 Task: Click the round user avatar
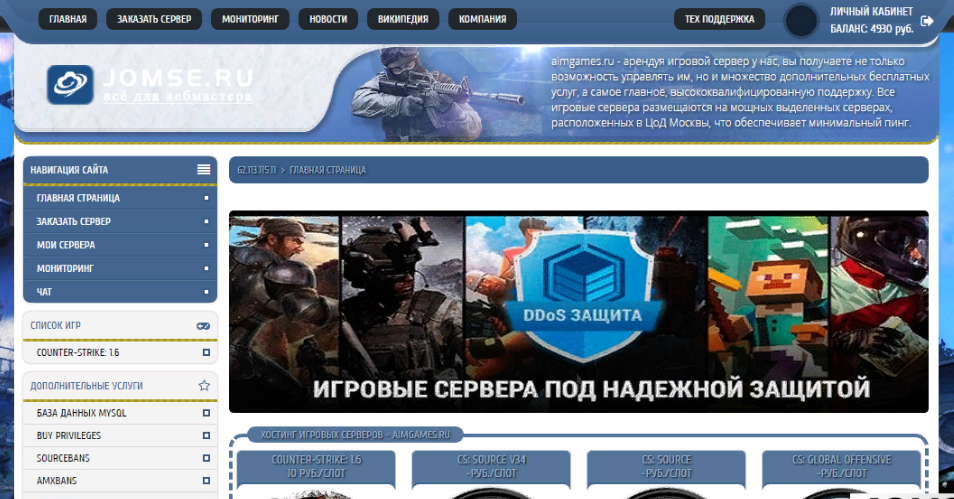click(801, 20)
